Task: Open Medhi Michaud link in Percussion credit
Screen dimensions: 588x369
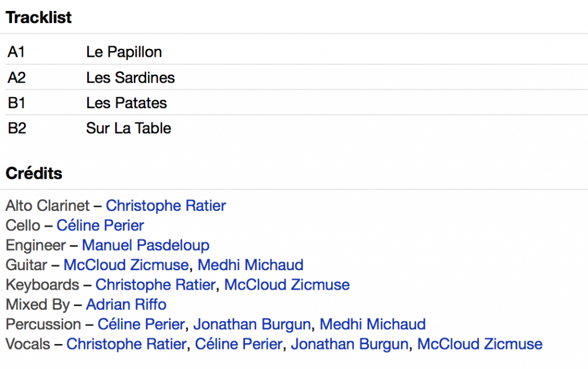Action: click(373, 324)
